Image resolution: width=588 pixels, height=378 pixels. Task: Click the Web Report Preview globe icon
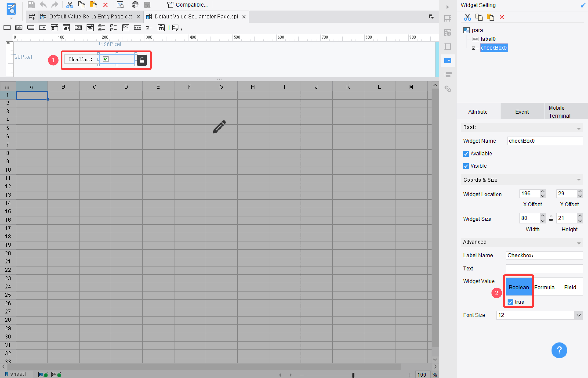click(135, 5)
